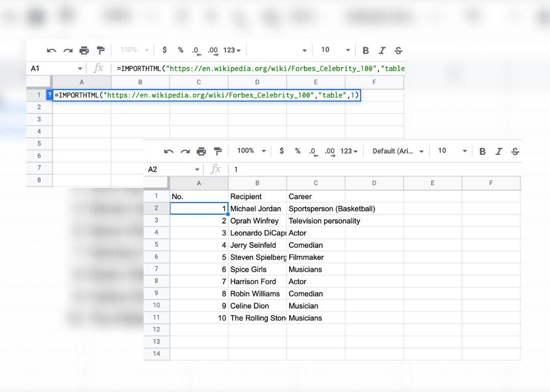Viewport: 550px width, 392px height.
Task: Open the A2 name box dropdown
Action: pos(197,170)
